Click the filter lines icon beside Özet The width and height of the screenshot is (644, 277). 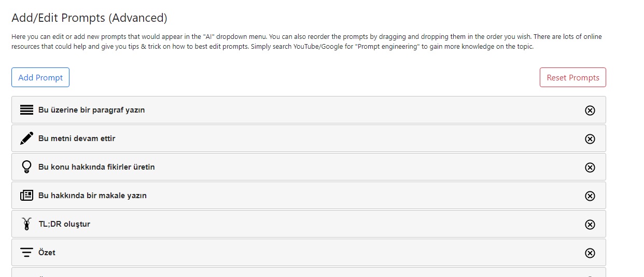26,253
